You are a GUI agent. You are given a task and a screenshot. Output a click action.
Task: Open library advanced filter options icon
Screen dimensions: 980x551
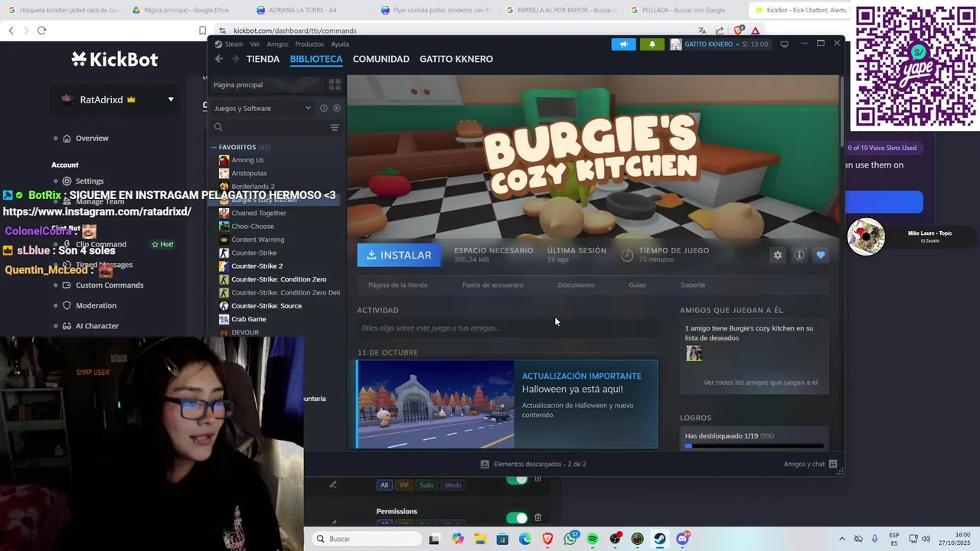(335, 127)
